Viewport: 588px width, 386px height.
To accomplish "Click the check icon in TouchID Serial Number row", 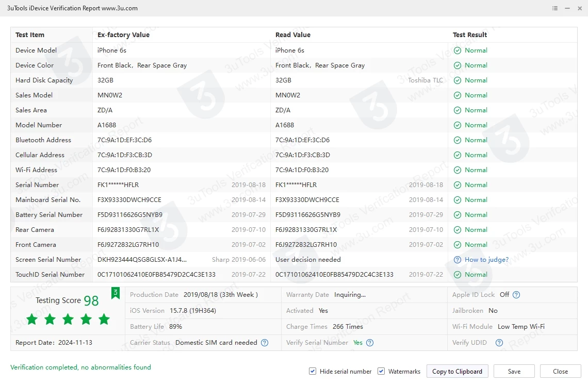I will click(458, 275).
